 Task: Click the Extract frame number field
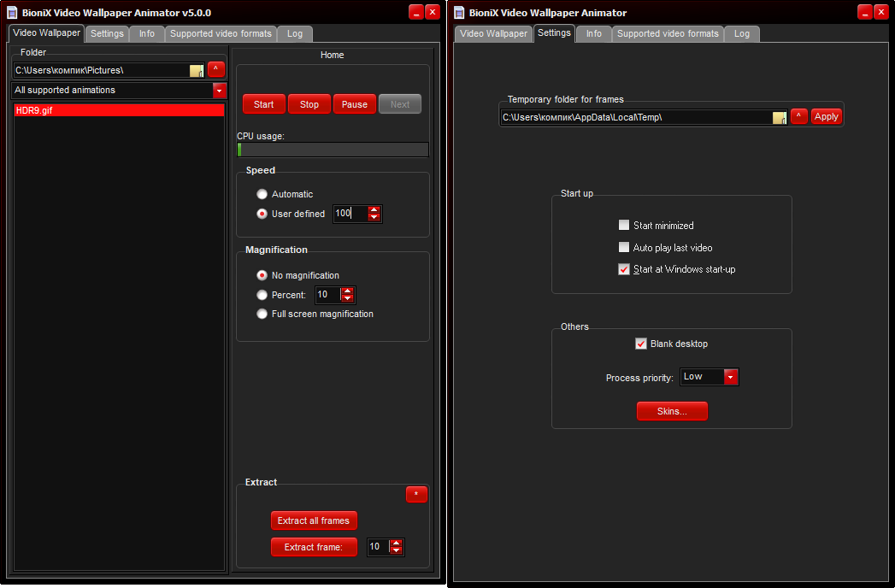tap(379, 547)
